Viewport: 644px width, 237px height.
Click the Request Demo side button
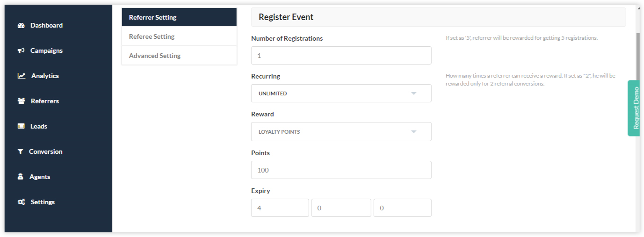point(634,108)
